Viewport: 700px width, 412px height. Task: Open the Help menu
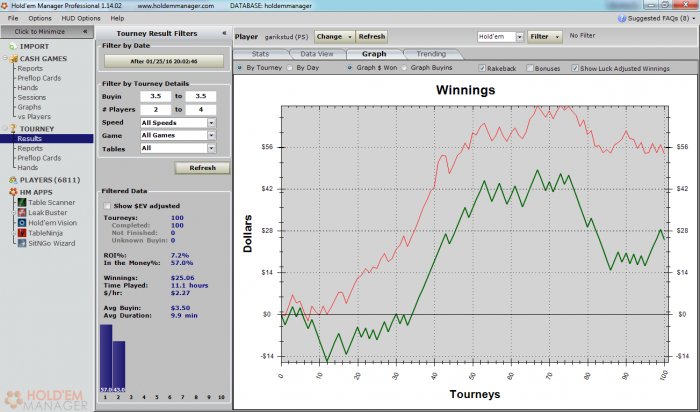point(117,19)
